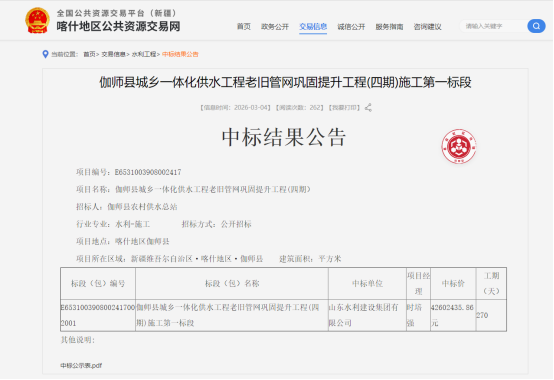Click 中标结果公告 breadcrumb link
The height and width of the screenshot is (380, 554).
(x=180, y=54)
